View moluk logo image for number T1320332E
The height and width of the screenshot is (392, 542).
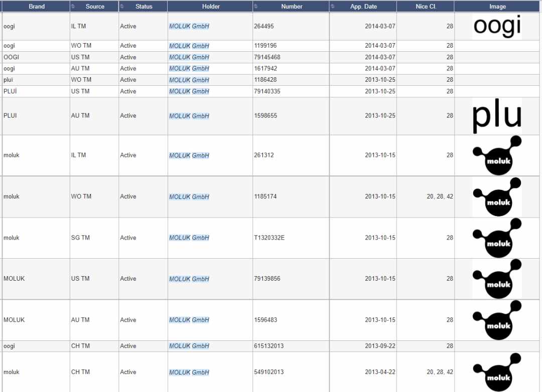click(x=497, y=238)
